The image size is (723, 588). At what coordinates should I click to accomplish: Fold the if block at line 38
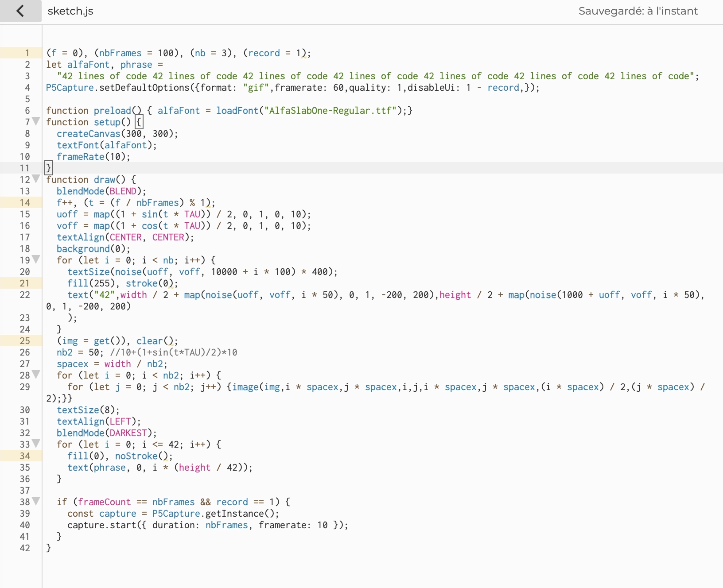pyautogui.click(x=36, y=501)
